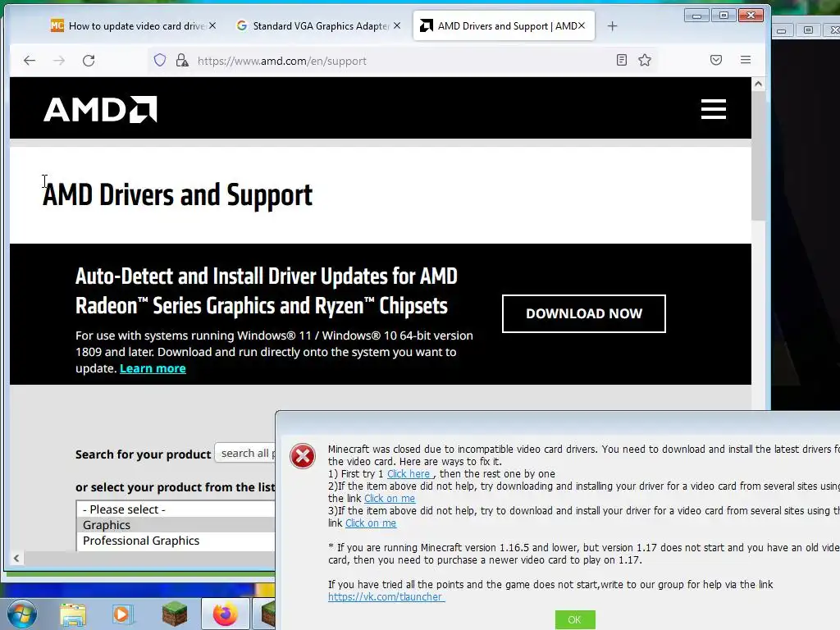Click OK in the Minecraft error dialog
The image size is (840, 630).
(x=575, y=619)
